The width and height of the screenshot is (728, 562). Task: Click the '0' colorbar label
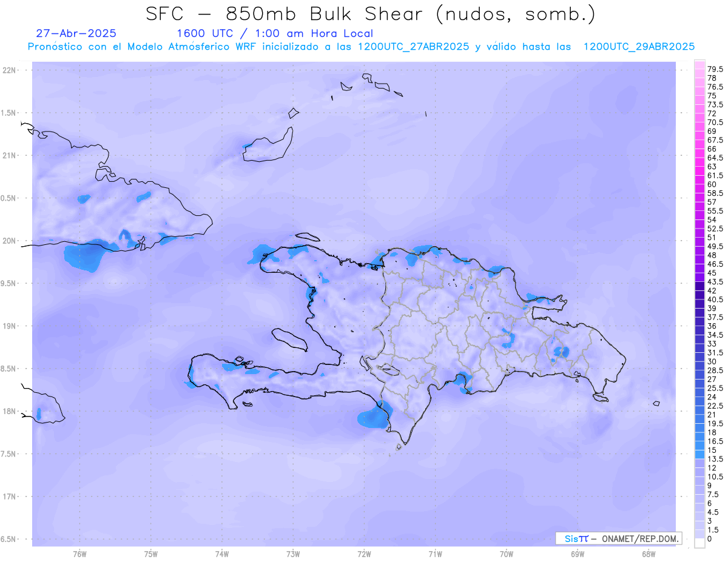tap(710, 538)
